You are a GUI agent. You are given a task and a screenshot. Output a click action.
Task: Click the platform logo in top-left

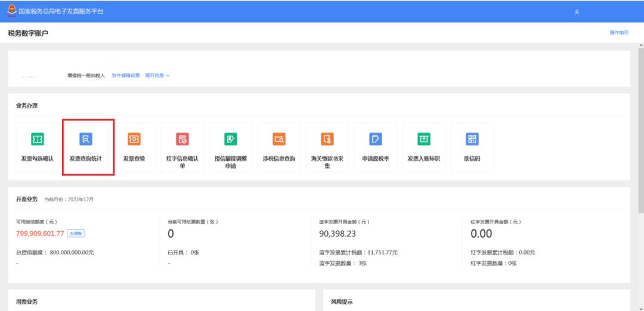[x=12, y=12]
